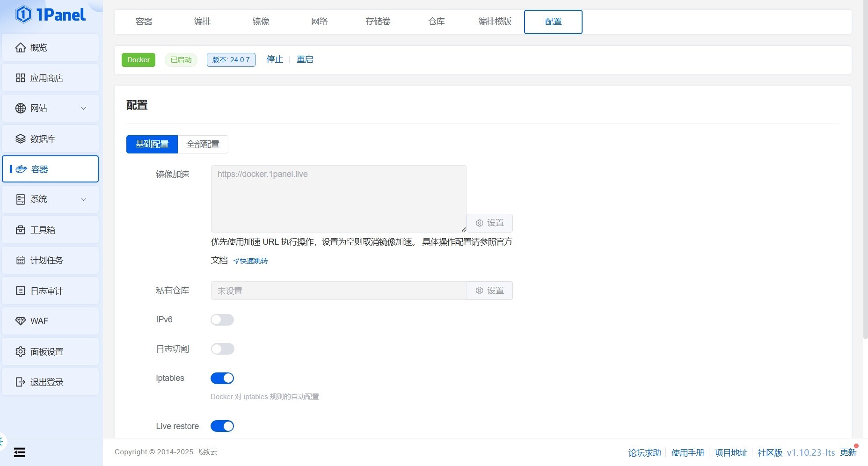Click the mirror accelerator URL text area
Screen dimensions: 868x466
(338, 198)
